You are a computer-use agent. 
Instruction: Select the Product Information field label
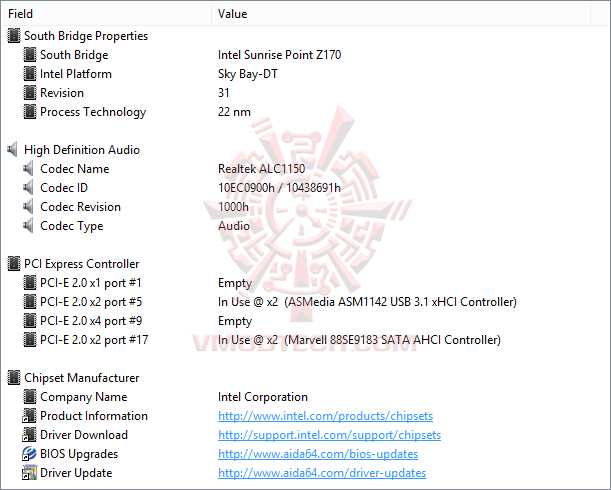(94, 416)
